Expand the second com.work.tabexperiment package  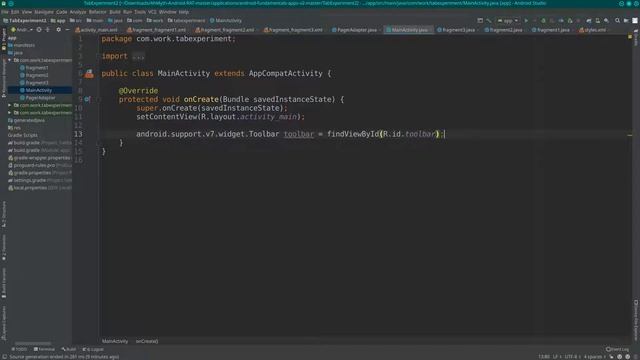(x=10, y=105)
